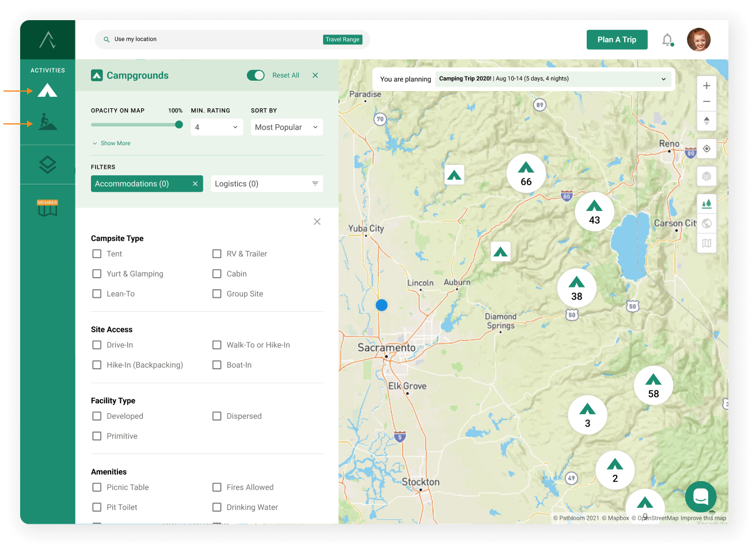Zoom in on the map
Viewport: 756px width, 552px height.
coord(706,86)
